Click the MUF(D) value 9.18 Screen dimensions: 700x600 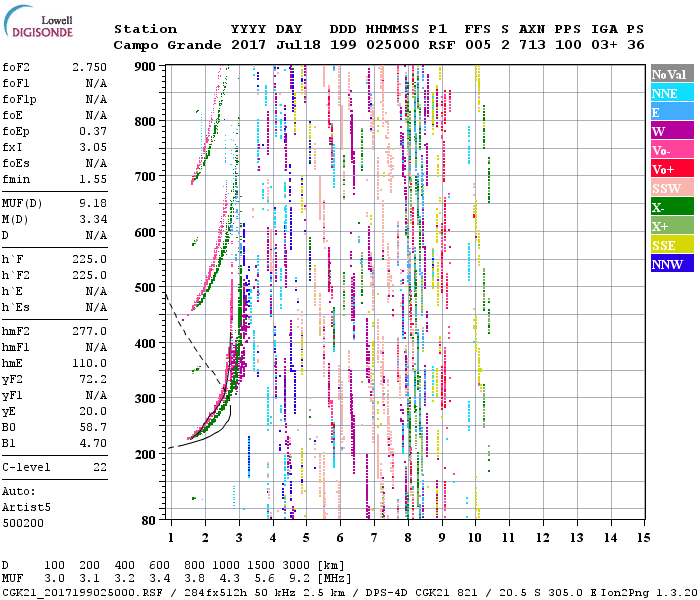point(93,204)
